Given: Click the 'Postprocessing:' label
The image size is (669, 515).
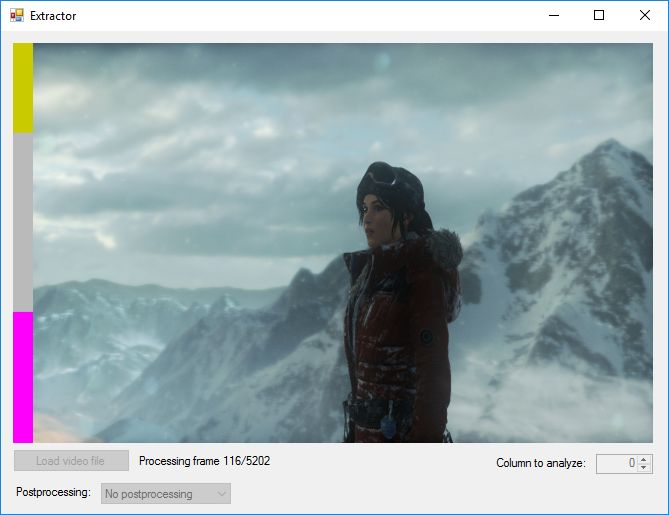Looking at the screenshot, I should click(53, 492).
